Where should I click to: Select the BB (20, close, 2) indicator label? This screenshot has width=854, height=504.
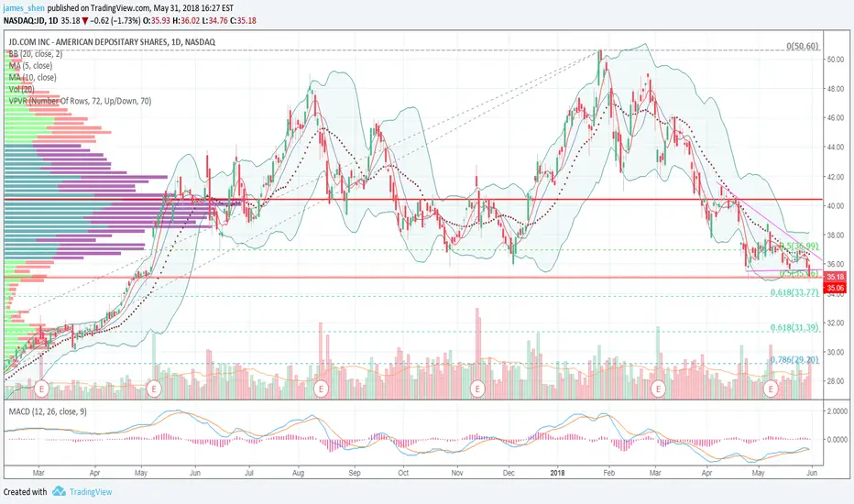36,54
